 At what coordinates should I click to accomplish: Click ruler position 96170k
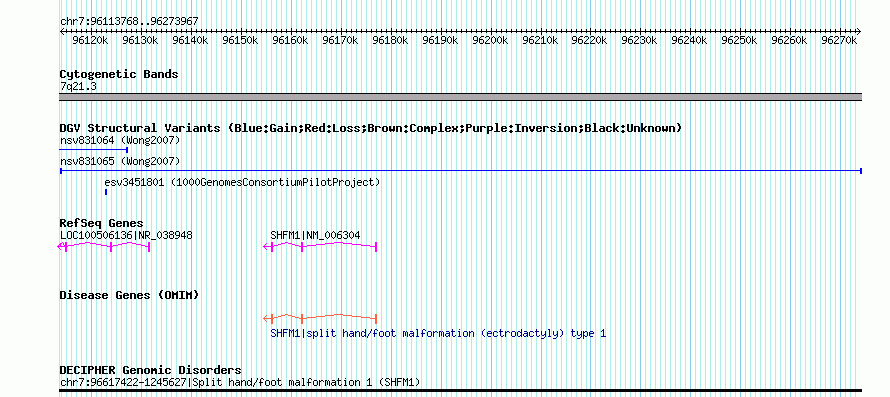[340, 40]
